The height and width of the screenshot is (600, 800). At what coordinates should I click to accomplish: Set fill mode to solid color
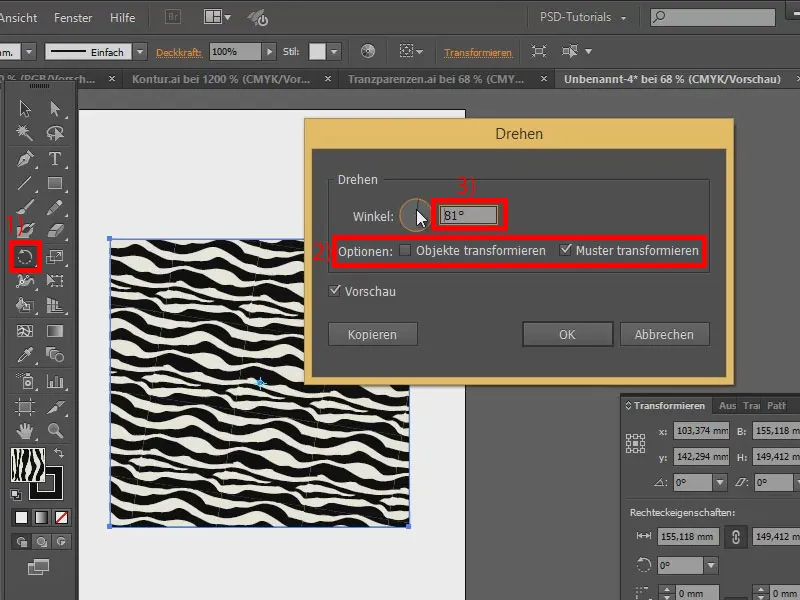click(x=21, y=517)
